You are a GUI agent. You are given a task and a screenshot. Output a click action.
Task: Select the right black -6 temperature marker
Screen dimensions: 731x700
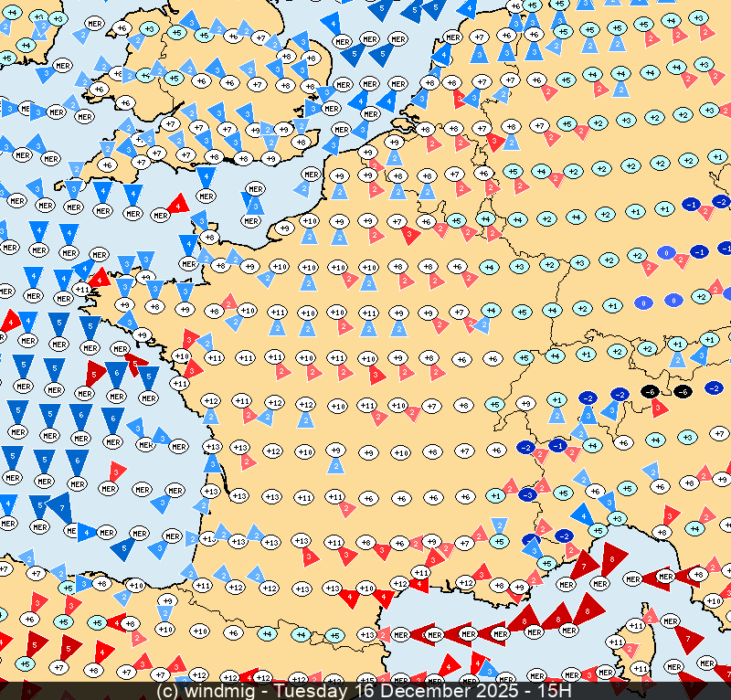click(683, 391)
